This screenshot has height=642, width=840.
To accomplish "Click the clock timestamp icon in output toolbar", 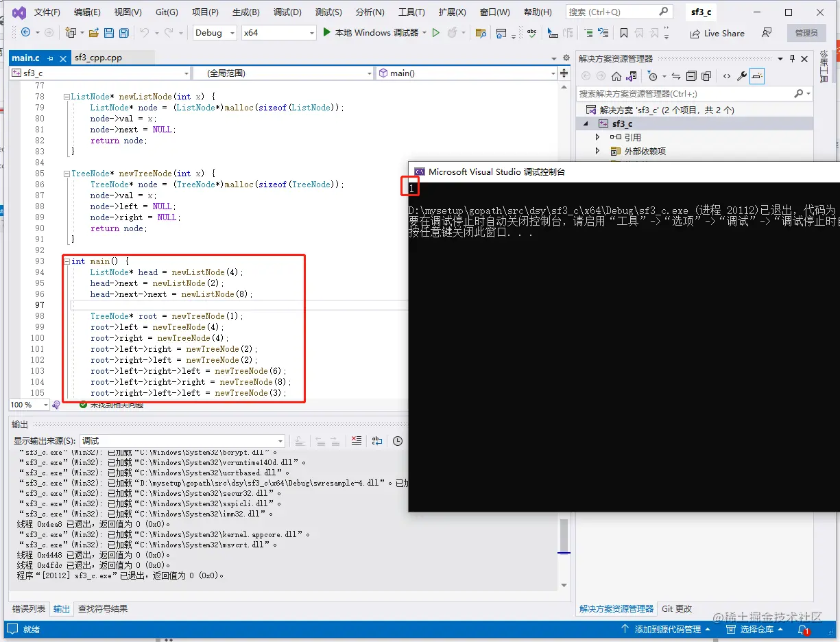I will [398, 441].
